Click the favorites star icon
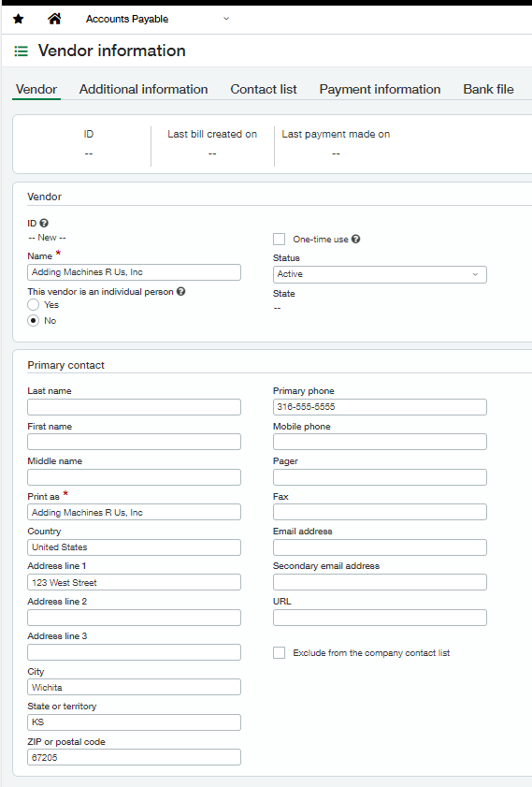This screenshot has width=532, height=787. tap(19, 19)
